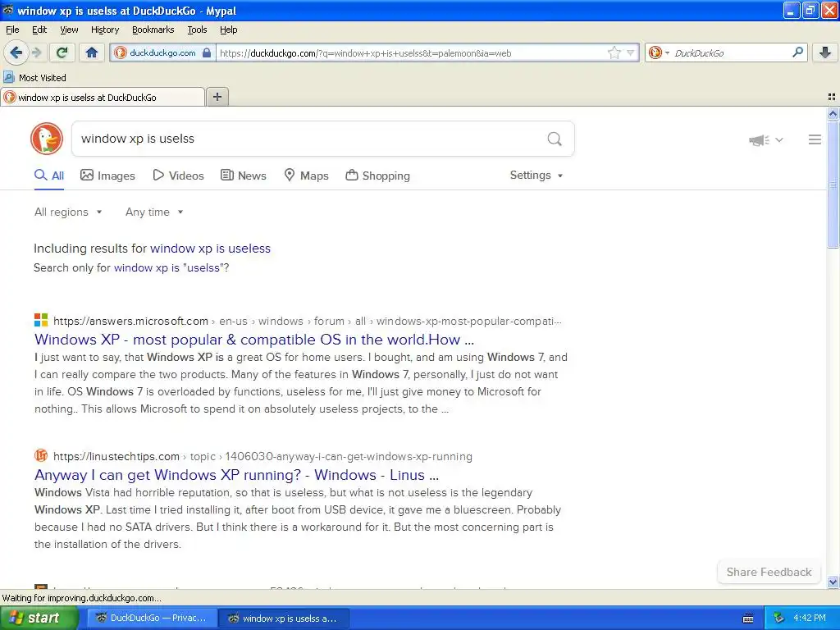Image resolution: width=840 pixels, height=630 pixels.
Task: Open the Help menu
Action: click(228, 30)
